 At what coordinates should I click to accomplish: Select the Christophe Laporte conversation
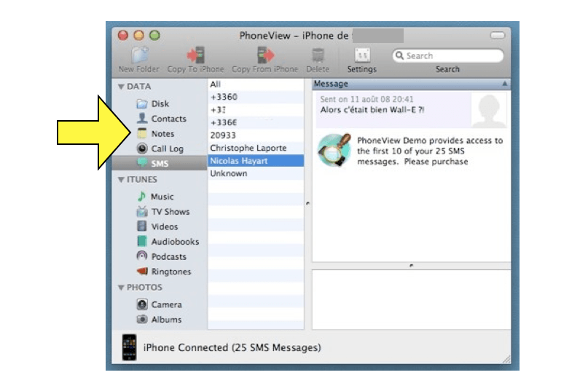pyautogui.click(x=256, y=148)
